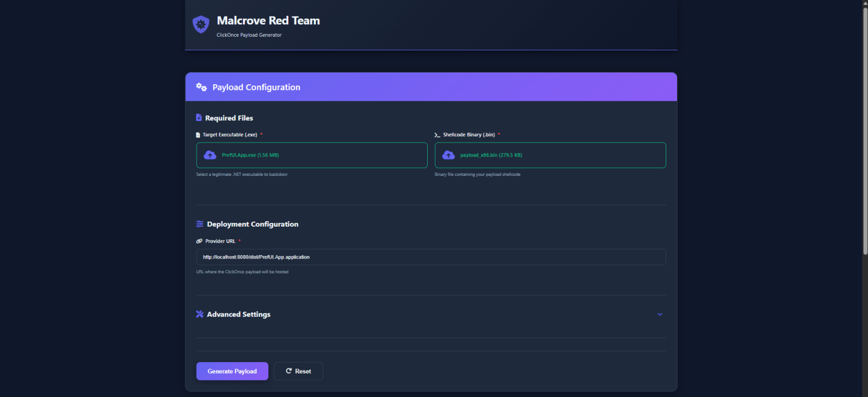Click the document icon before Target Executable label
Image resolution: width=868 pixels, height=397 pixels.
point(198,135)
